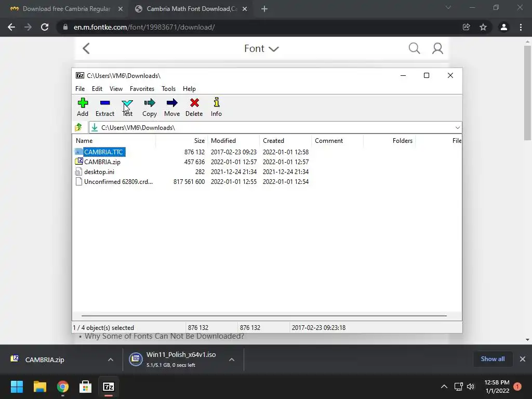Open the Edit menu
Screen dimensions: 532x399
pyautogui.click(x=97, y=88)
